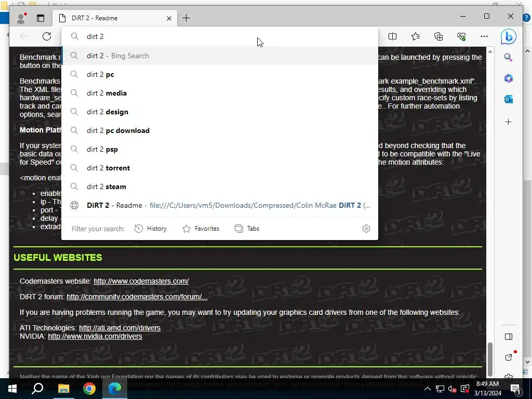Open the DiRT 2 forum community link

tap(137, 297)
